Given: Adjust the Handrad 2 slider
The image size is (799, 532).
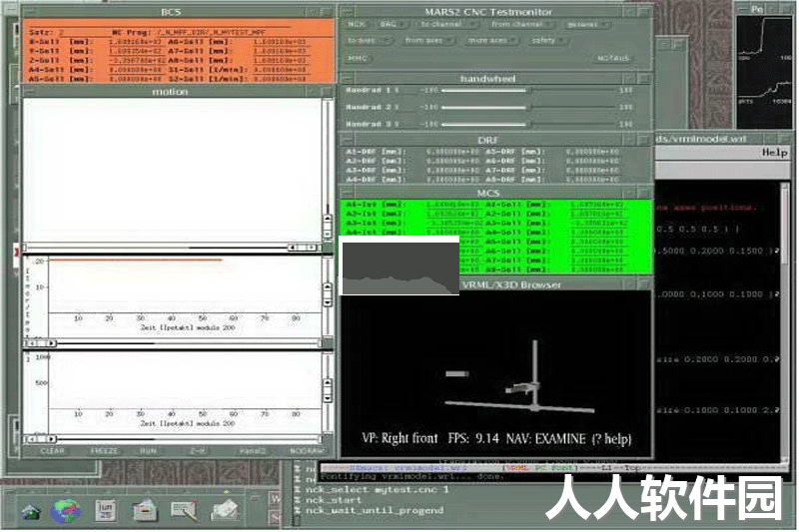Looking at the screenshot, I should click(528, 108).
